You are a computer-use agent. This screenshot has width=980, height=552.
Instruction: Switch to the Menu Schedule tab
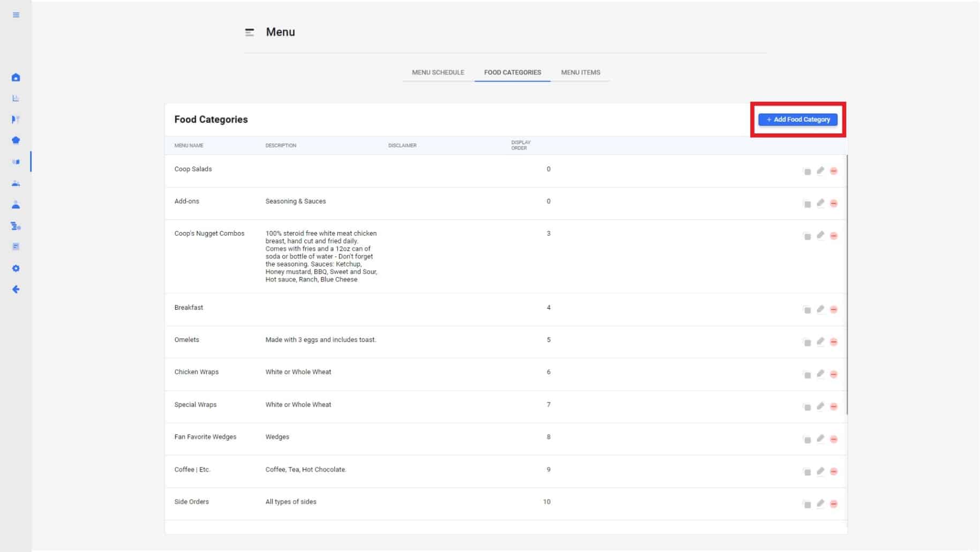pyautogui.click(x=438, y=72)
